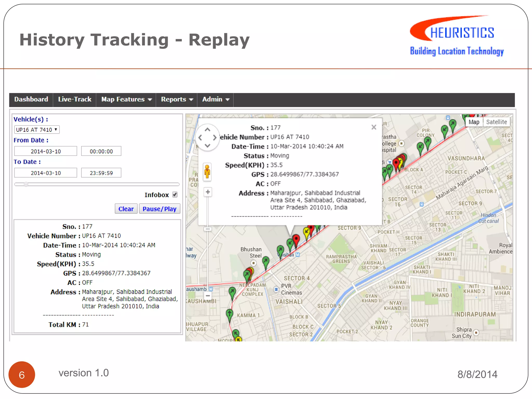The image size is (532, 399).
Task: Uncheck the Infobox checkbox
Action: [x=175, y=195]
